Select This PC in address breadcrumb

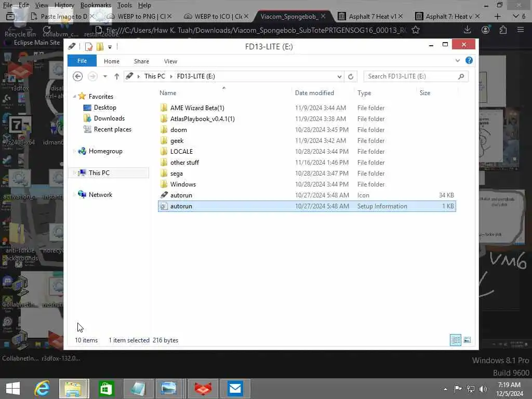[155, 76]
